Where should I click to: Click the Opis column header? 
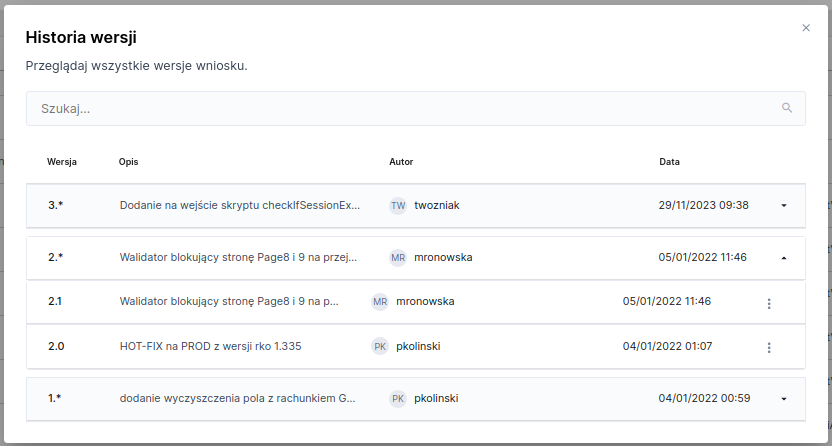(x=128, y=161)
